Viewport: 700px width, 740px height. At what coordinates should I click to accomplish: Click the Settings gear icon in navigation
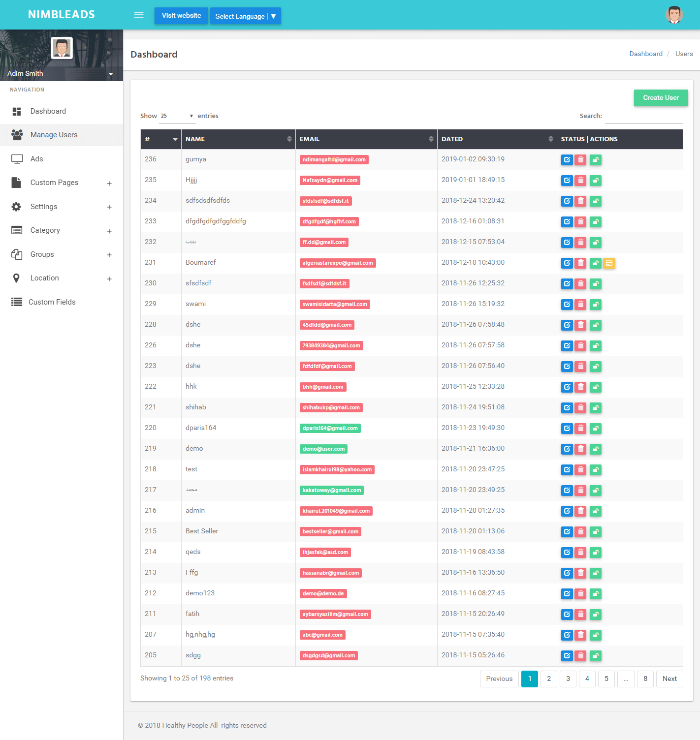(17, 207)
